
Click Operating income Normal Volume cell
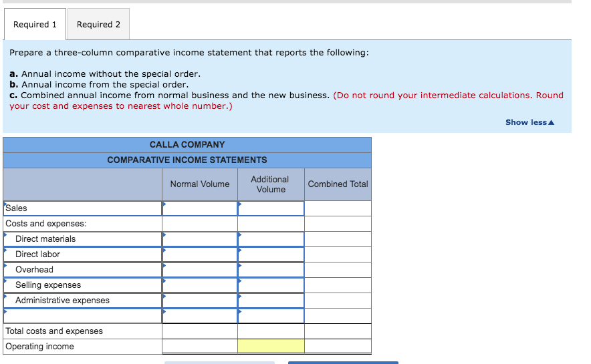point(200,347)
